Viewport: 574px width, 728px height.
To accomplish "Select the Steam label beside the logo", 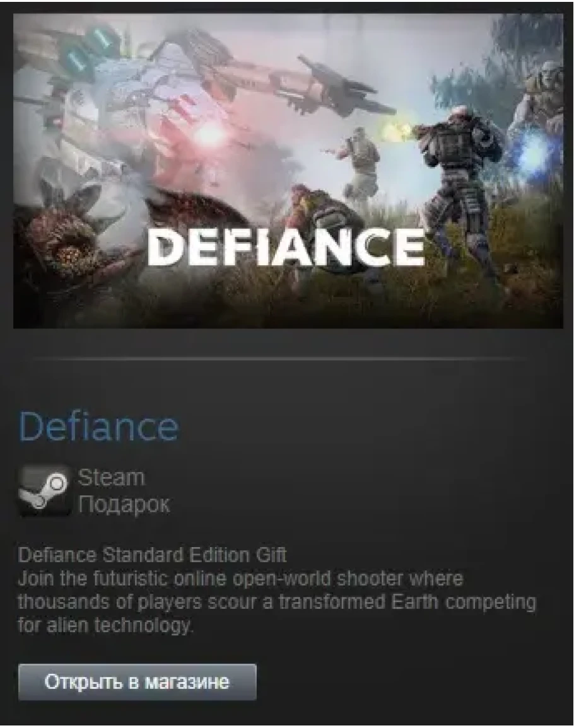I will coord(111,478).
